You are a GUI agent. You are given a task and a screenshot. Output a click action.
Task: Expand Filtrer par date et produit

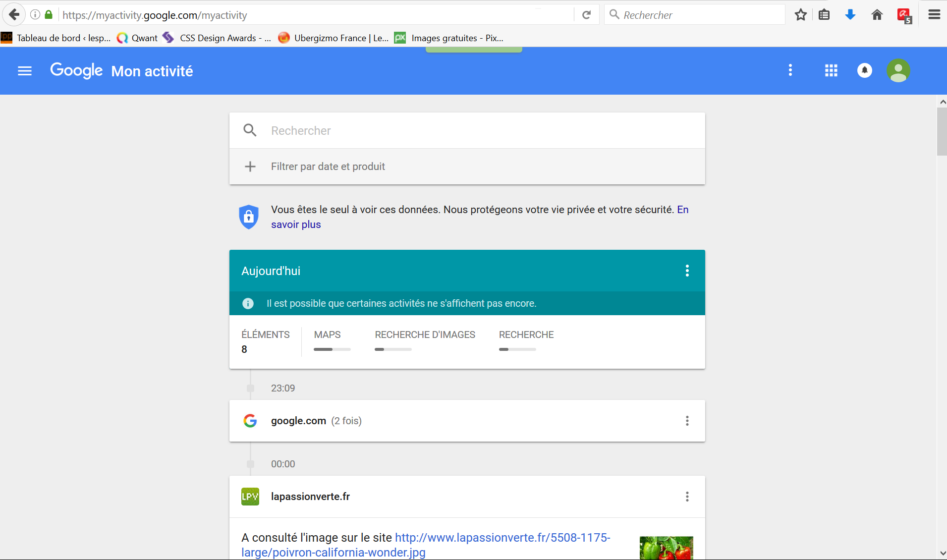(328, 167)
